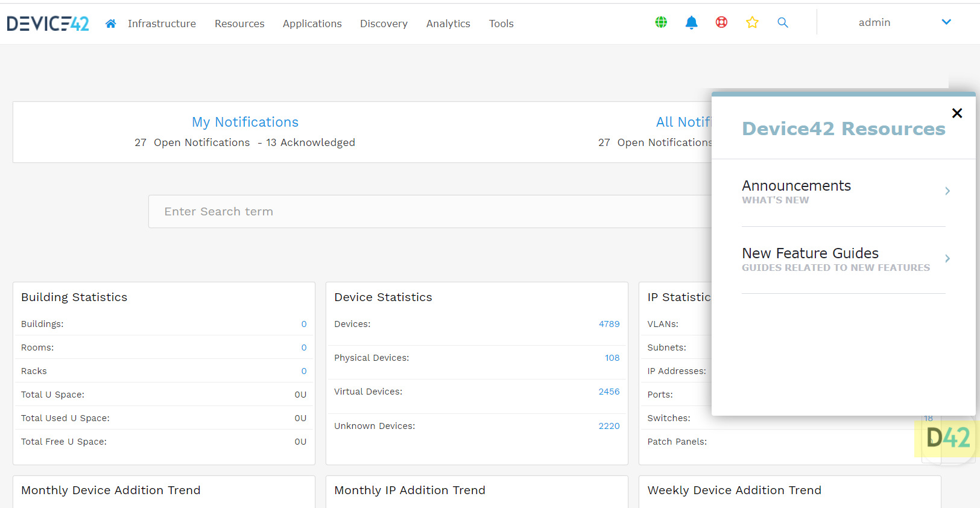Click the Switches label

click(x=669, y=418)
